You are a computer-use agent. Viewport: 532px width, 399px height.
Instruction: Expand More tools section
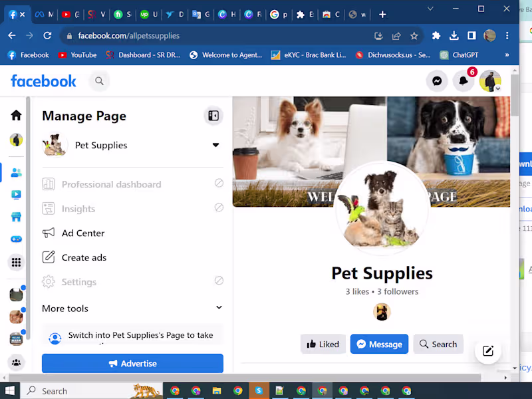click(x=132, y=308)
